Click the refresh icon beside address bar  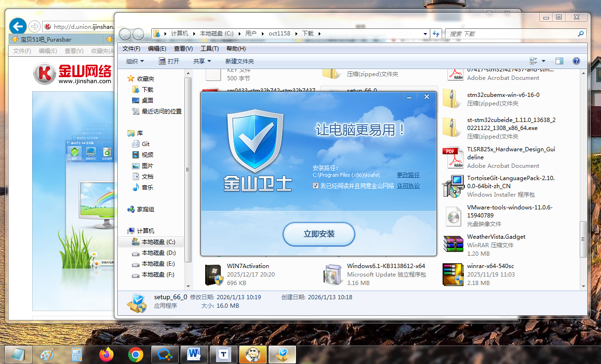click(x=436, y=34)
